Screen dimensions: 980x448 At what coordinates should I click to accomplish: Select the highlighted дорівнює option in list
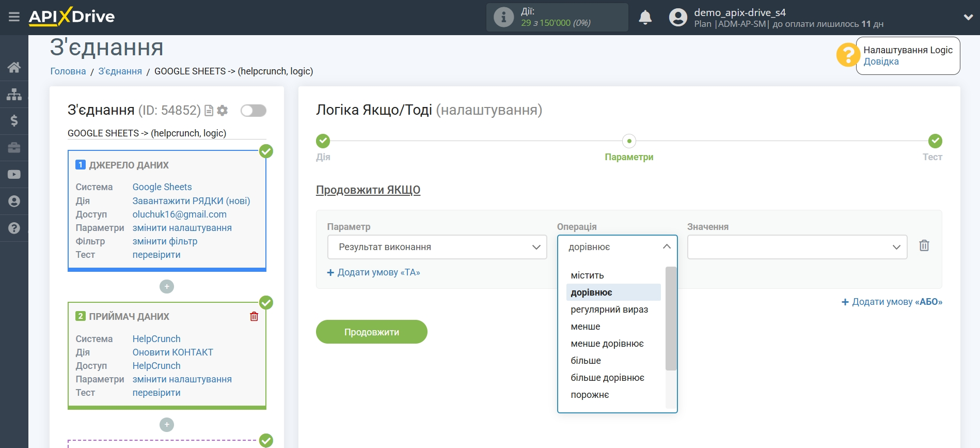pos(613,292)
